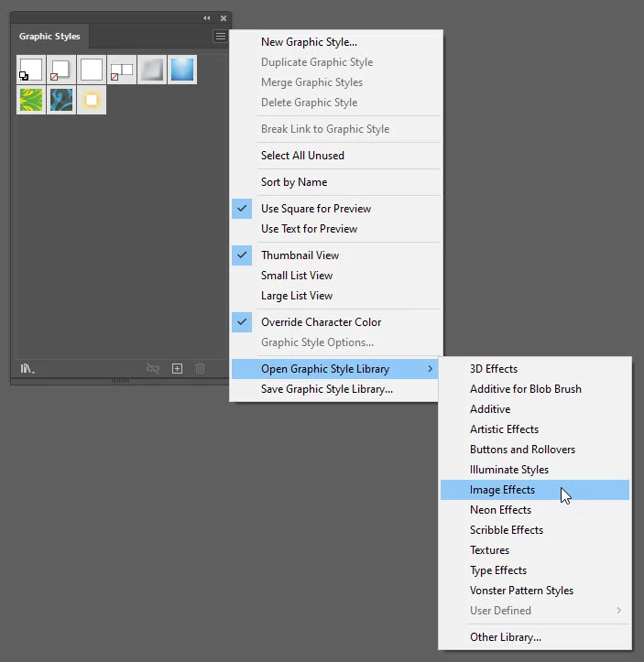This screenshot has width=644, height=662.
Task: Open Additive for Blob Brush library
Action: pos(535,389)
